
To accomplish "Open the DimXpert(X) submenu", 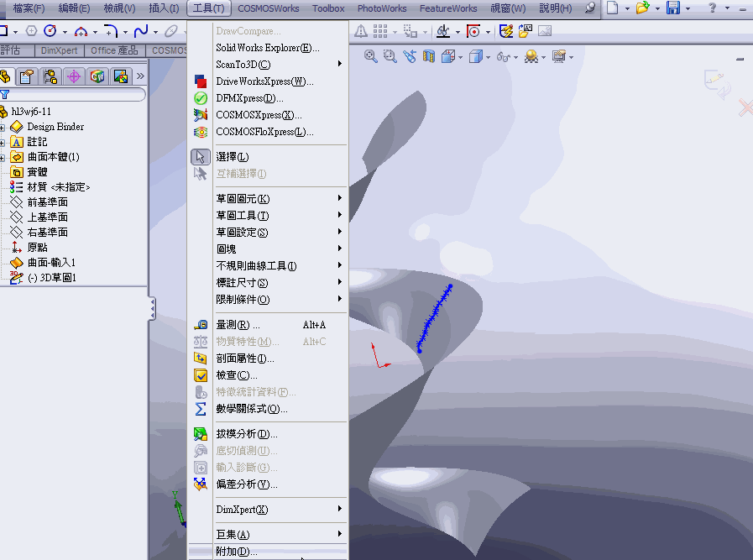I will [x=268, y=509].
